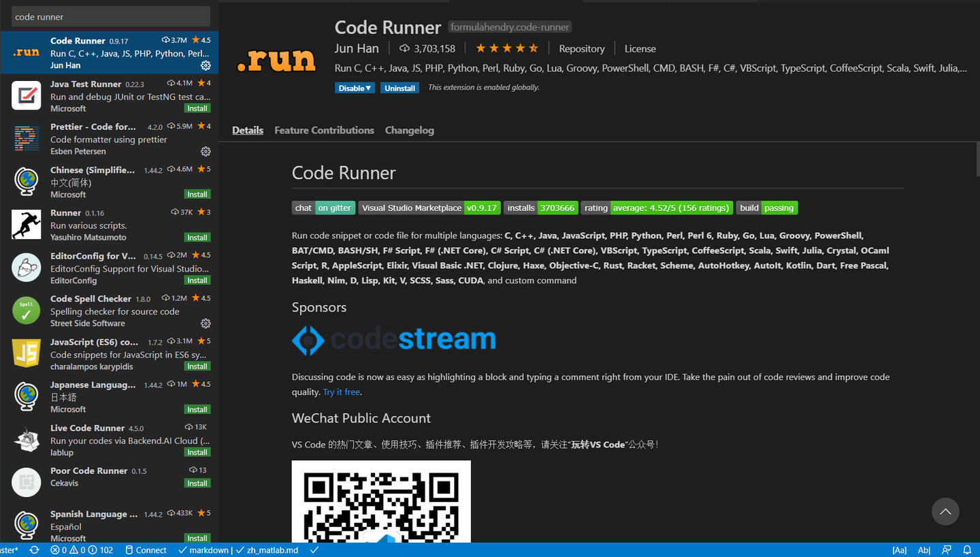Click the Prettier extension icon
Image resolution: width=980 pixels, height=557 pixels.
click(27, 138)
